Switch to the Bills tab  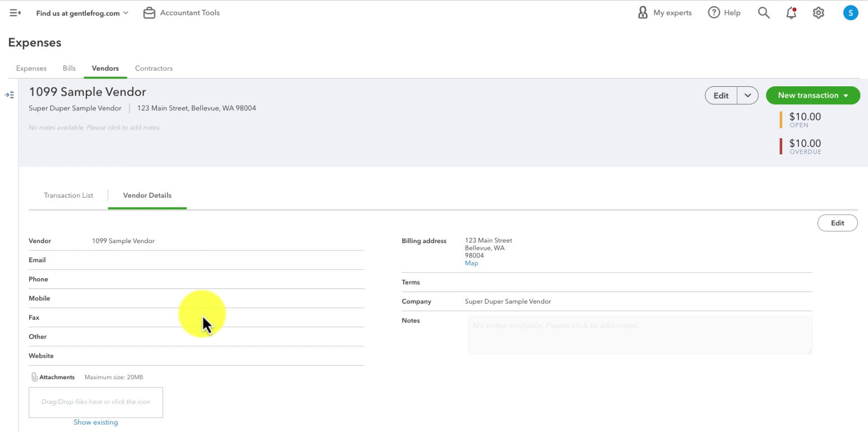pos(69,68)
